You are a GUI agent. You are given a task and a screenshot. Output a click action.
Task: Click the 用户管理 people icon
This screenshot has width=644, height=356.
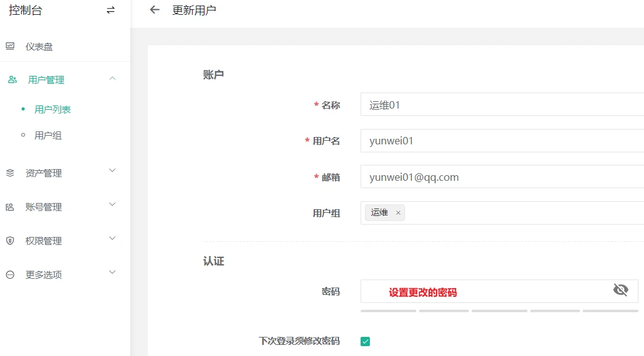[x=12, y=80]
